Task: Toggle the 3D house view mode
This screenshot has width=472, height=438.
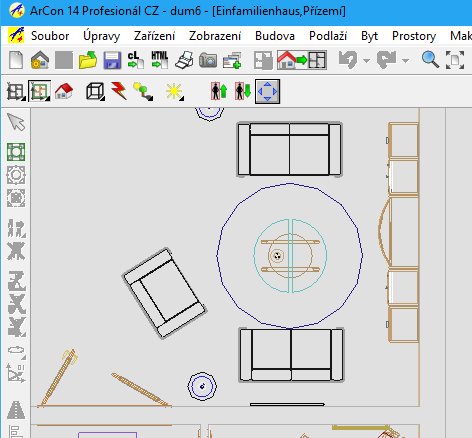Action: click(x=64, y=91)
